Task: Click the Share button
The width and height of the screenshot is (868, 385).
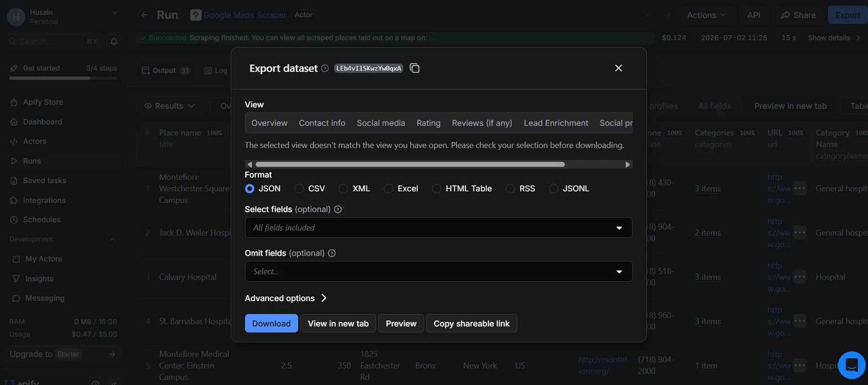Action: pyautogui.click(x=799, y=15)
